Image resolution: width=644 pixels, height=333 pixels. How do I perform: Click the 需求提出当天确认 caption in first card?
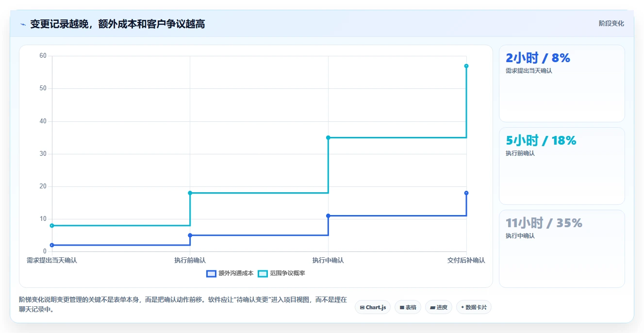[529, 71]
